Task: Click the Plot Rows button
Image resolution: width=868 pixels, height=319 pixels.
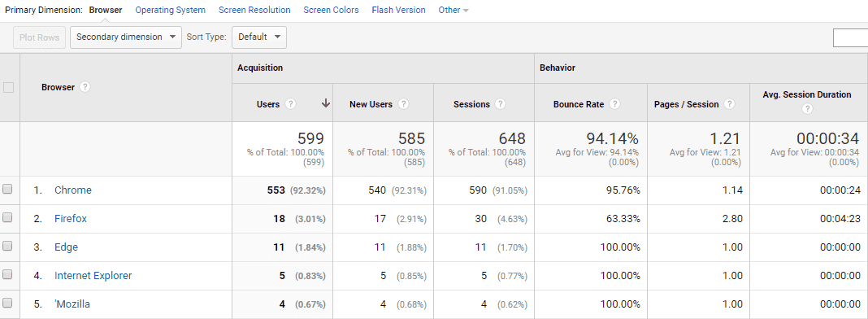Action: (x=40, y=37)
